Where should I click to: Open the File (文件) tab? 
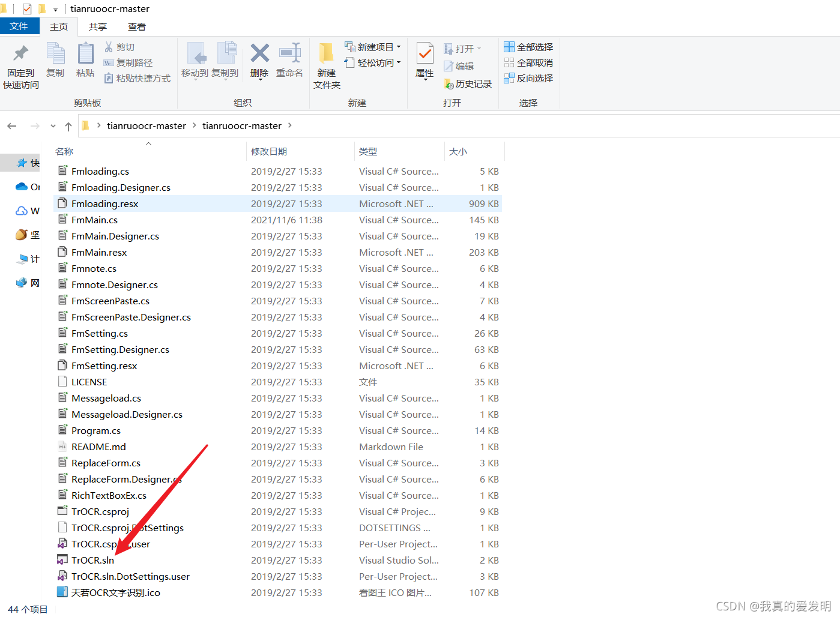tap(19, 26)
